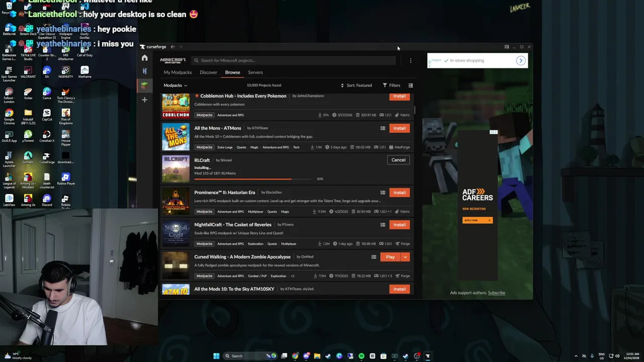This screenshot has height=362, width=644.
Task: Open server pack icon for All the Mons
Action: [383, 128]
